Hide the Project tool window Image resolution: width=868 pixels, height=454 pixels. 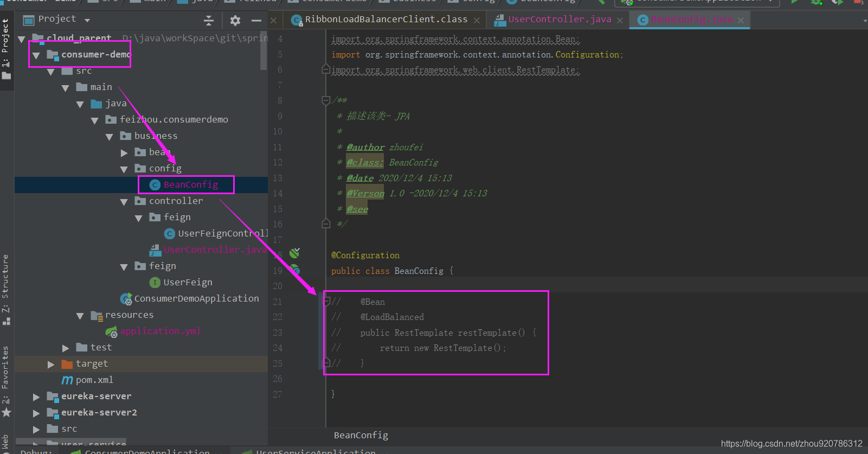tap(256, 21)
